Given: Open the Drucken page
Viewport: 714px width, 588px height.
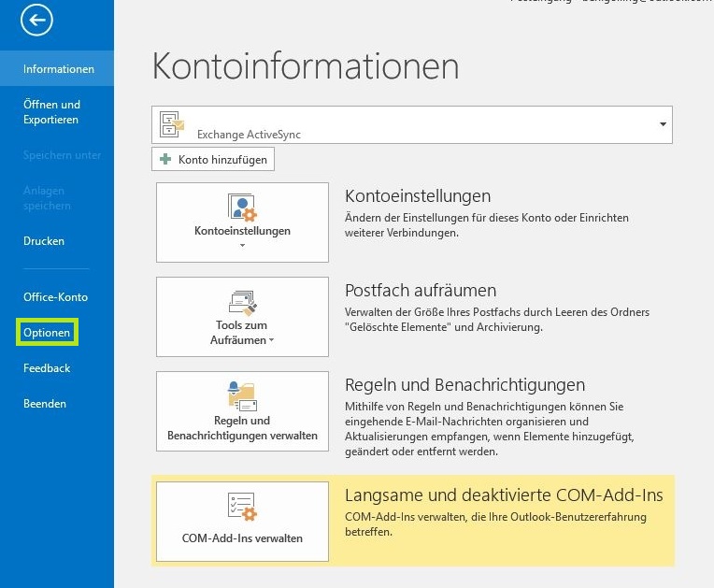Looking at the screenshot, I should 44,241.
